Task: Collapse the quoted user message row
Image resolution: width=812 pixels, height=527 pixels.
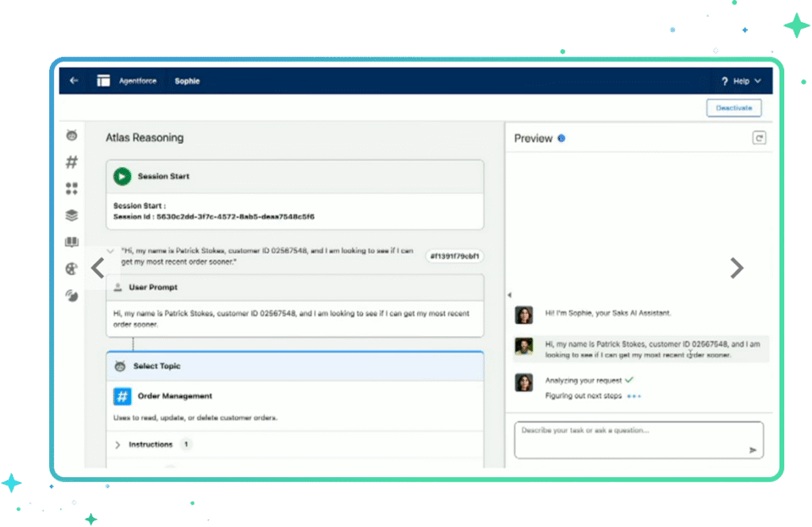Action: [x=110, y=251]
